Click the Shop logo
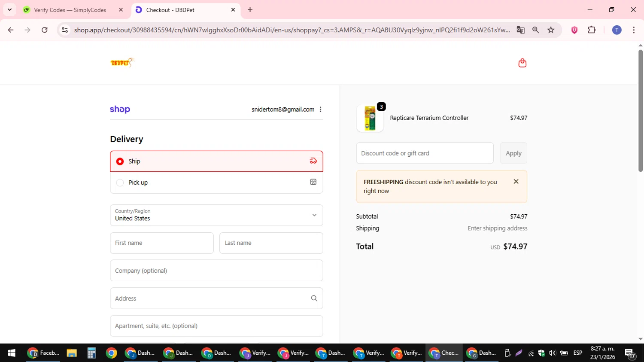Screen dimensions: 644x362 pos(120,109)
